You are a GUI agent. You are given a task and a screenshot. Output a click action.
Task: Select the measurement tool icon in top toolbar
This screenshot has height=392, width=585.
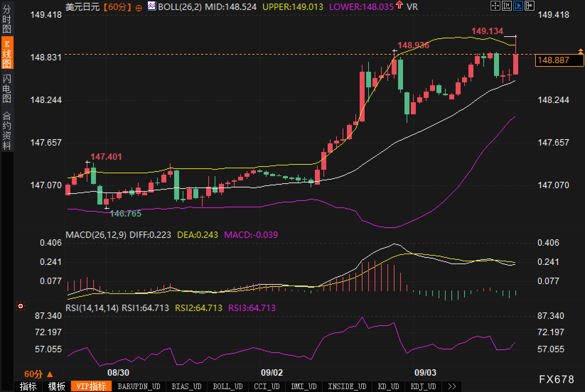pos(506,6)
